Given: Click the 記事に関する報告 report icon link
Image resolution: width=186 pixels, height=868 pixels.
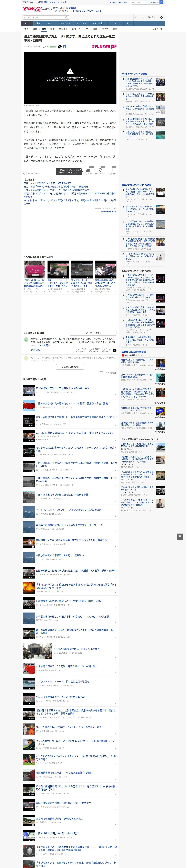Looking at the screenshot, I should 32,174.
